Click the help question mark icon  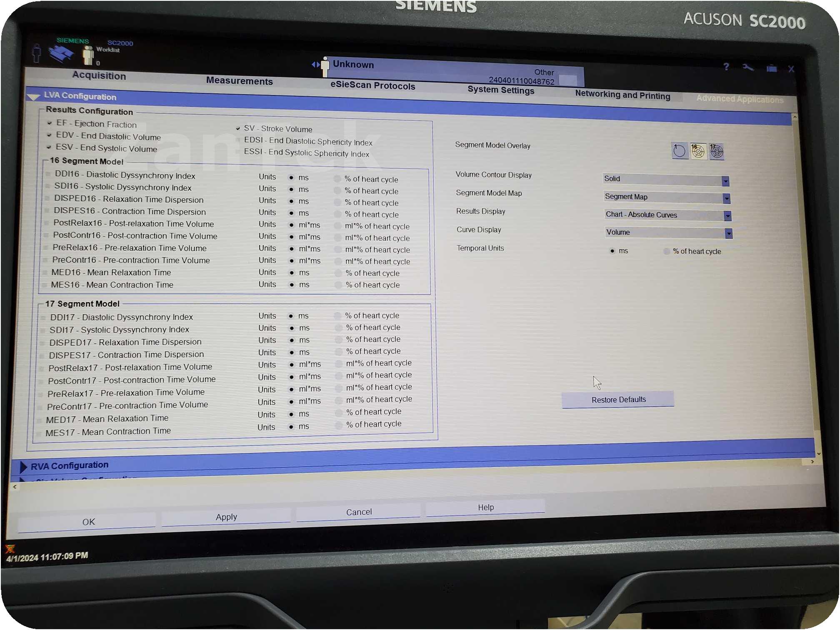tap(726, 67)
